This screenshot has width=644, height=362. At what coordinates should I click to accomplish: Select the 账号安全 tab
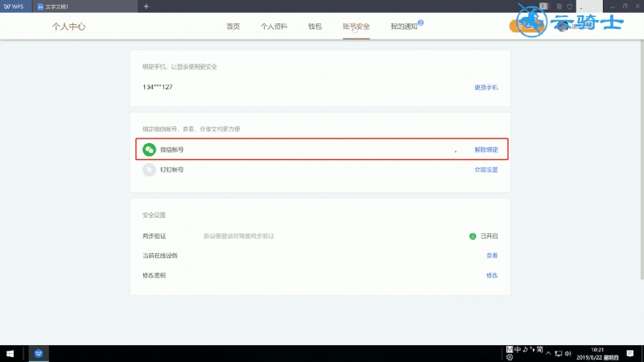click(356, 27)
